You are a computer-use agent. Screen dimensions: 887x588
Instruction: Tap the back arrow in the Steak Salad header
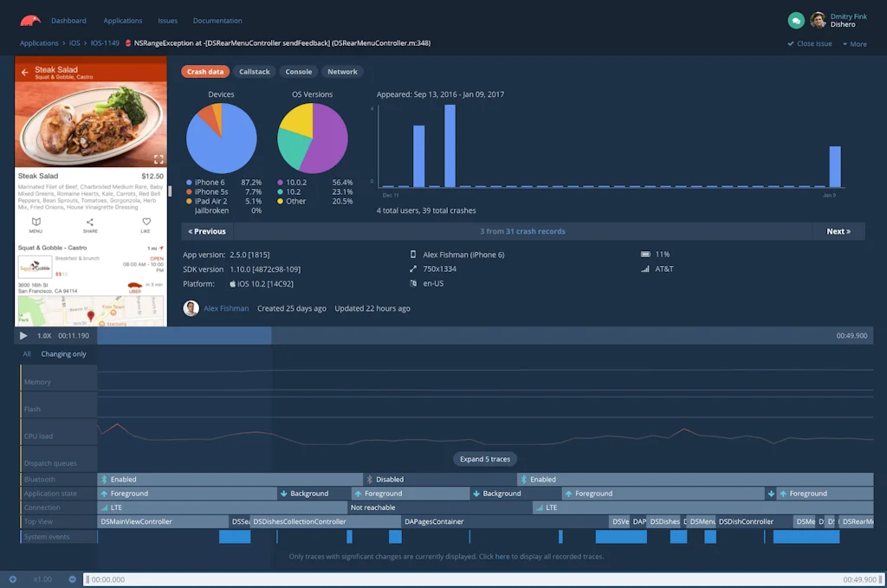point(24,73)
